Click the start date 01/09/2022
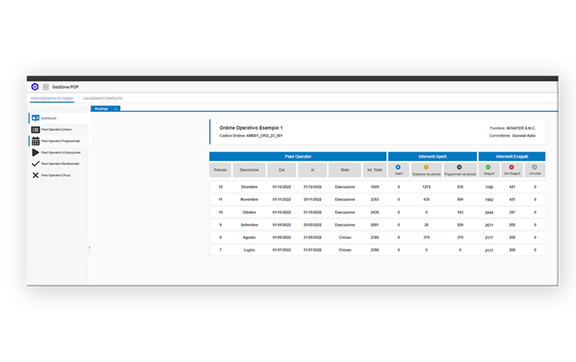The height and width of the screenshot is (362, 576). click(282, 225)
